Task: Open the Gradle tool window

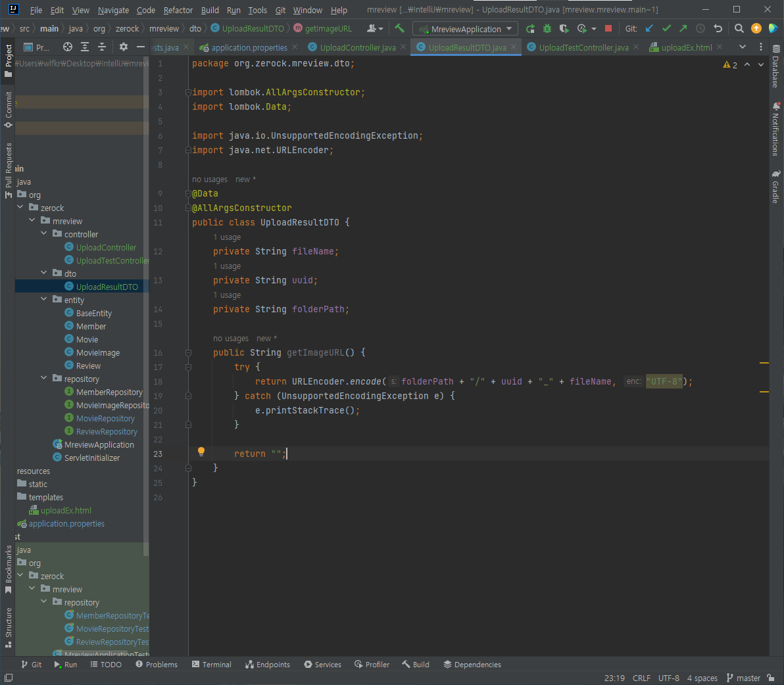Action: 775,187
